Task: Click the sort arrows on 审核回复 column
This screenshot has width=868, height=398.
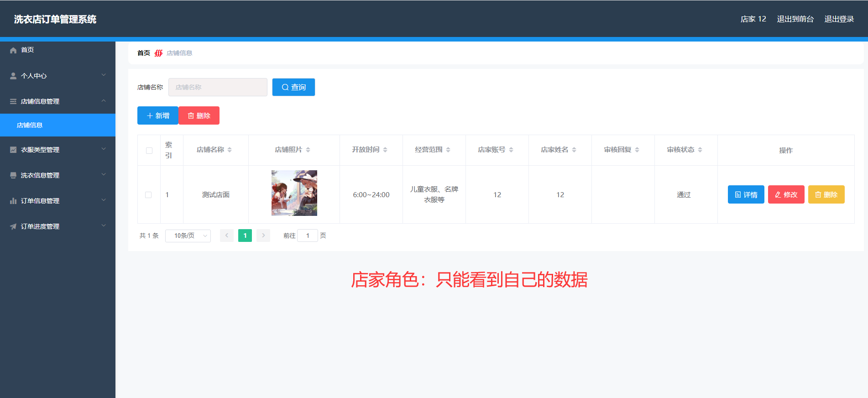Action: pos(637,150)
